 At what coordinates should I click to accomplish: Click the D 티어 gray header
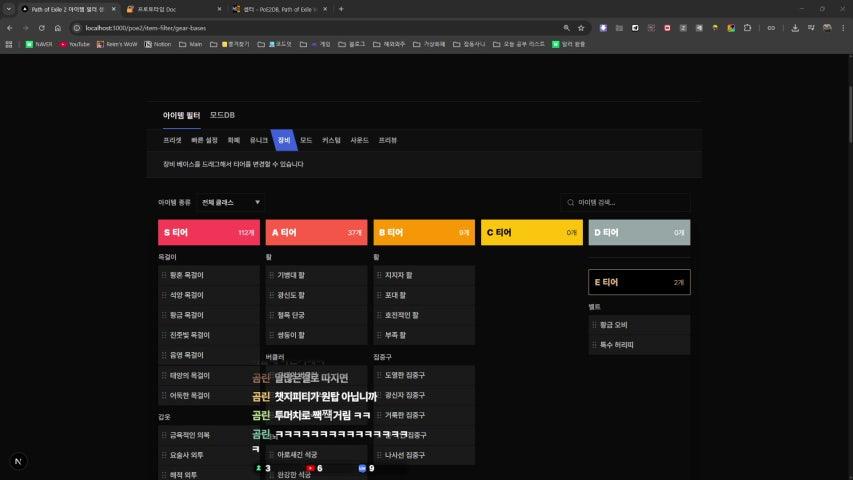click(x=639, y=232)
